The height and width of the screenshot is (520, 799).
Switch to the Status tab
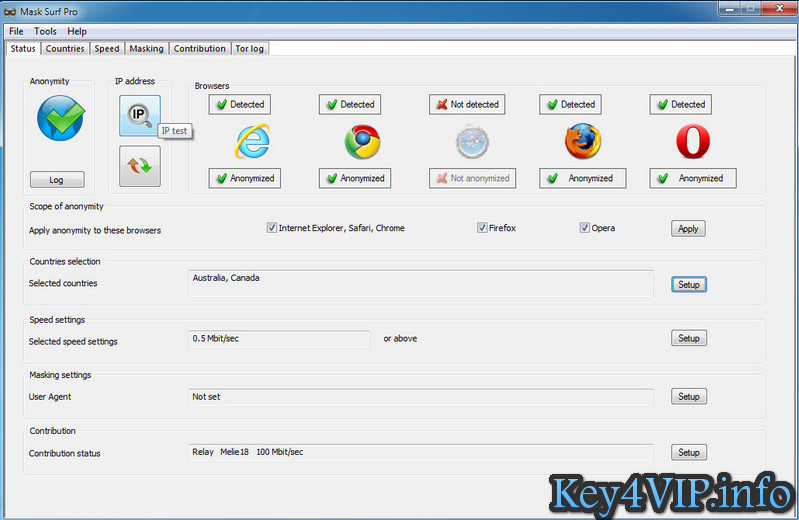(23, 48)
